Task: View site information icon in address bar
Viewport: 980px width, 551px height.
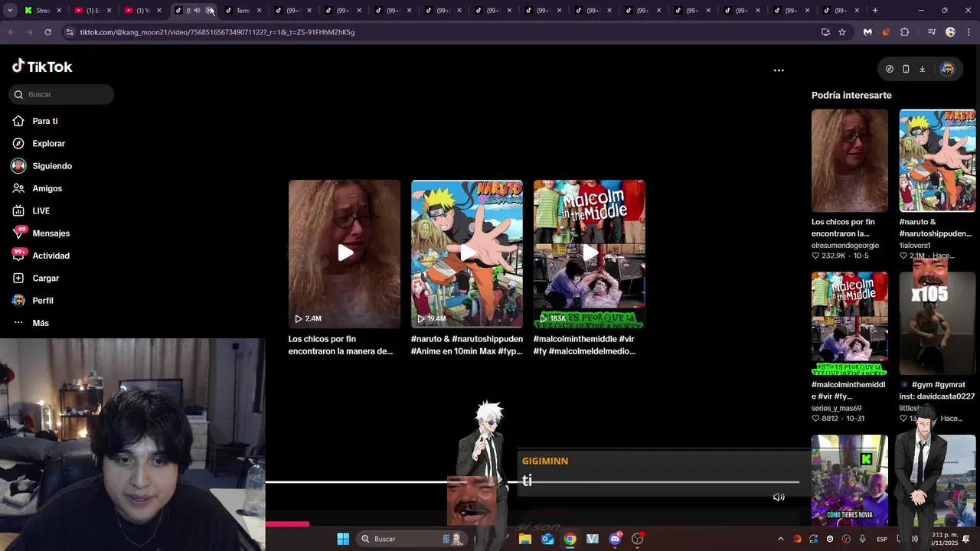Action: click(69, 32)
